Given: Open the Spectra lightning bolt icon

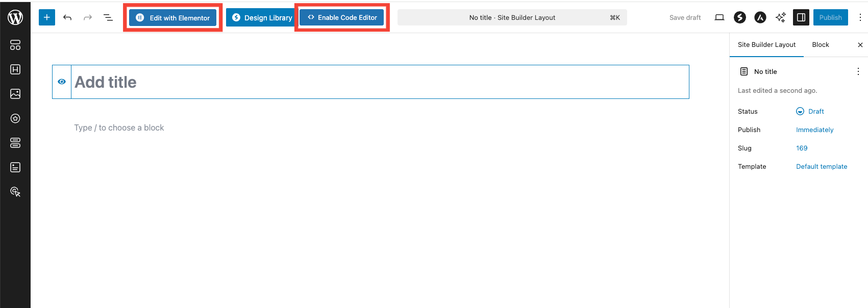Looking at the screenshot, I should (x=739, y=17).
